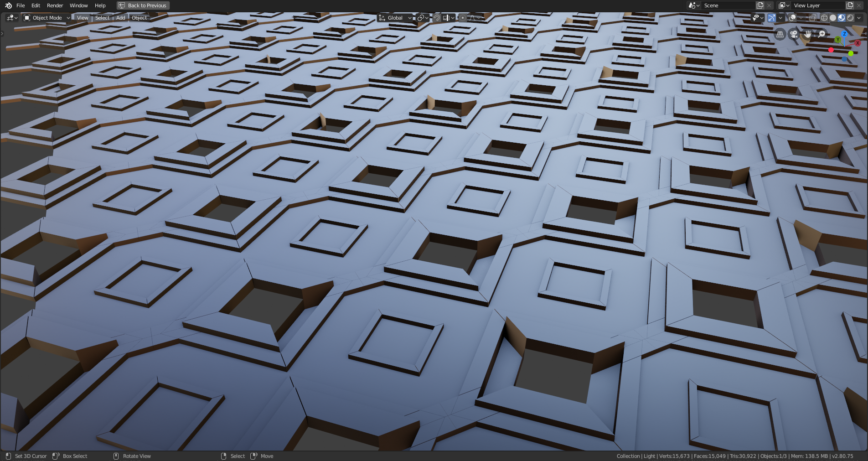Click the negative Z blue dot on gizmo
Screen dimensions: 868x461
pyautogui.click(x=844, y=59)
